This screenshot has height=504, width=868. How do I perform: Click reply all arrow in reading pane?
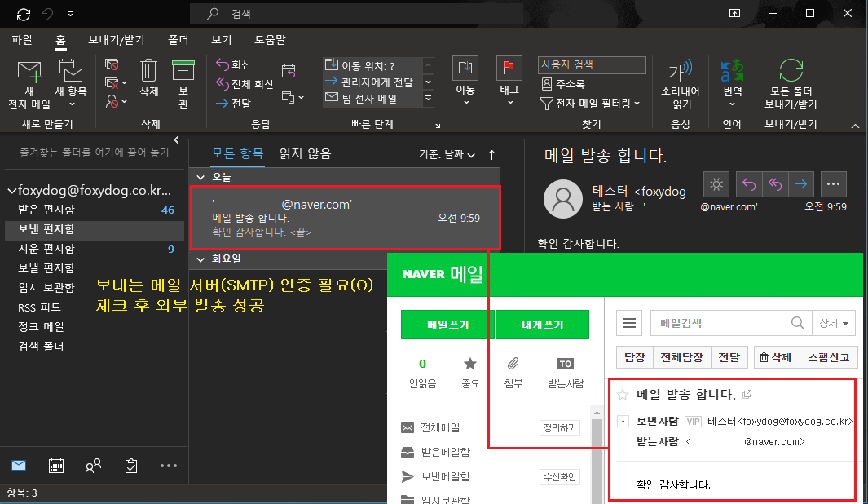click(775, 184)
